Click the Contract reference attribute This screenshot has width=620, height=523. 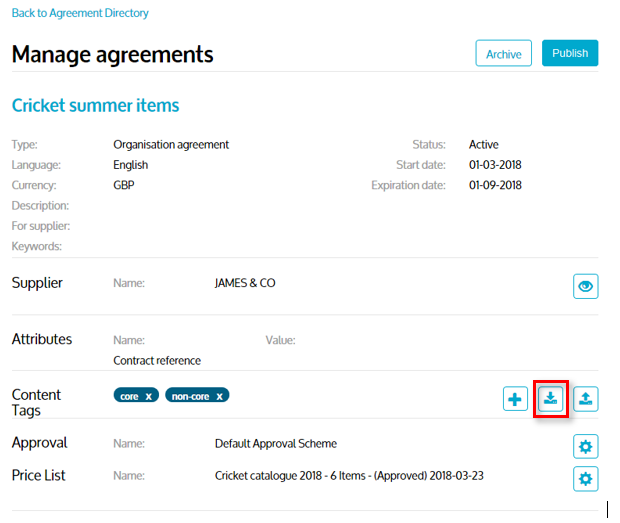pos(157,360)
